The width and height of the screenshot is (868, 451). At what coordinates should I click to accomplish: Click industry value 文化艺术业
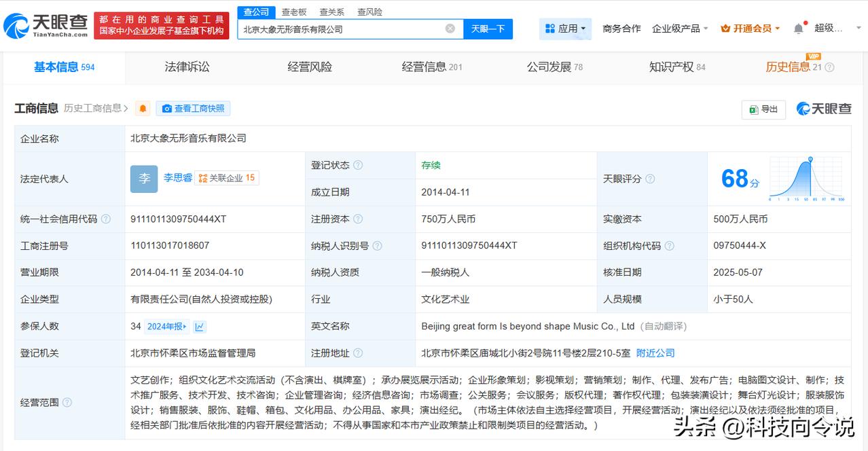pyautogui.click(x=445, y=299)
